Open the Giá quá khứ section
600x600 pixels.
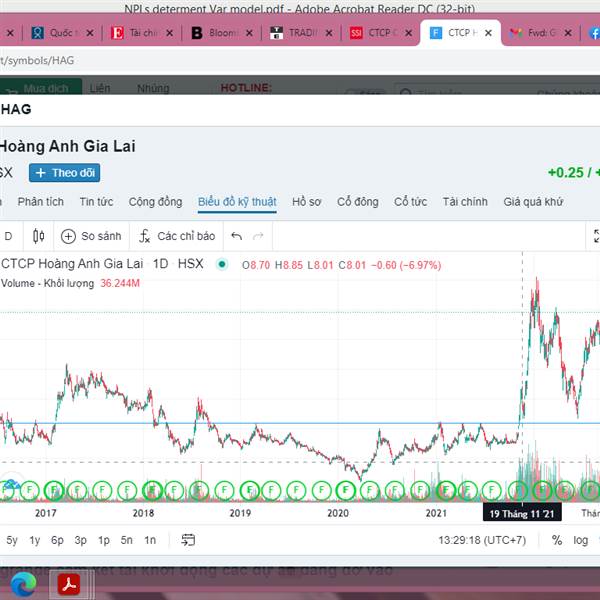tap(533, 202)
